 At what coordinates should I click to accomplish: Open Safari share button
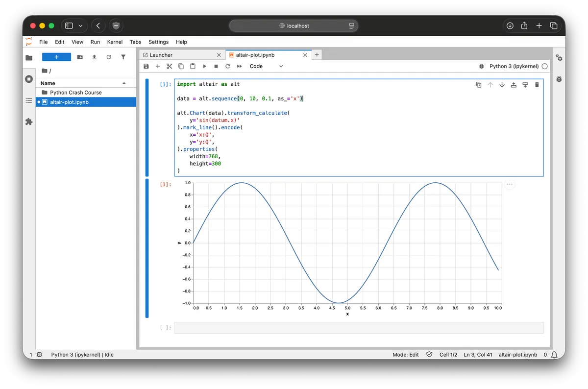tap(524, 25)
